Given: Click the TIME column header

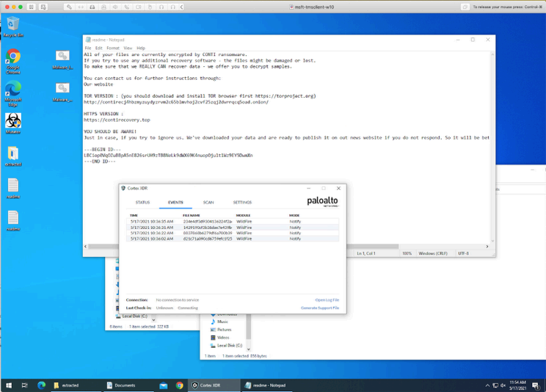Looking at the screenshot, I should [134, 215].
